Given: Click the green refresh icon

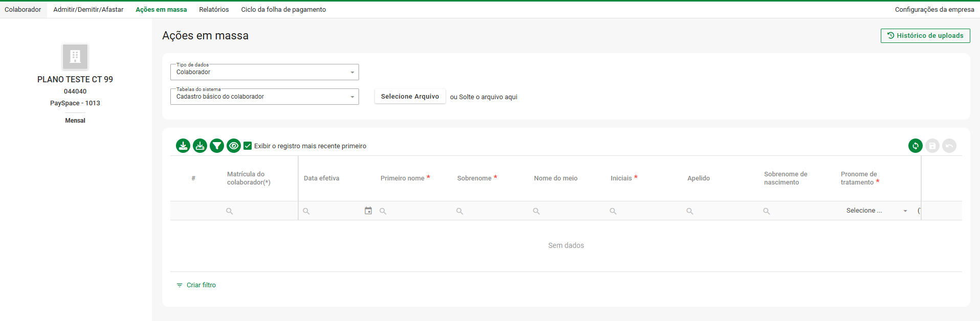Looking at the screenshot, I should point(915,146).
